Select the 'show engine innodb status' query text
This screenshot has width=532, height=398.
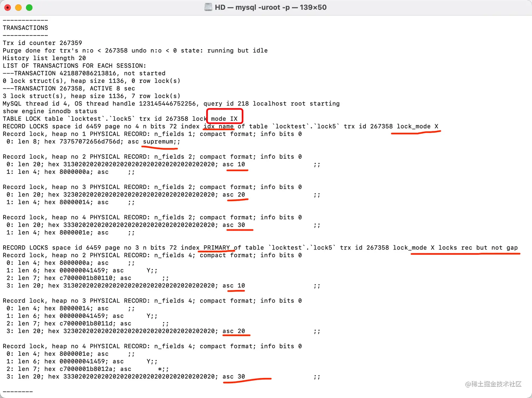[x=50, y=111]
